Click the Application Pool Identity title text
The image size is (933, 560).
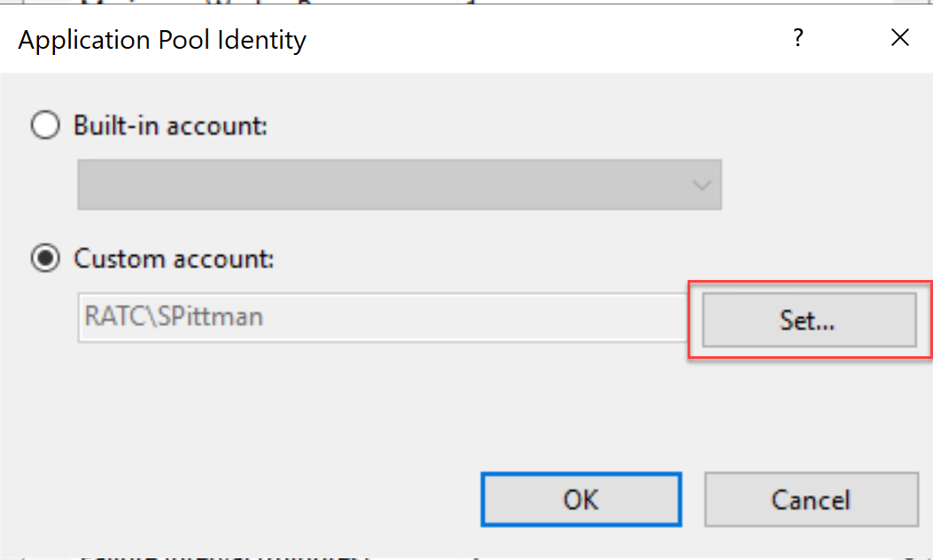coord(162,41)
